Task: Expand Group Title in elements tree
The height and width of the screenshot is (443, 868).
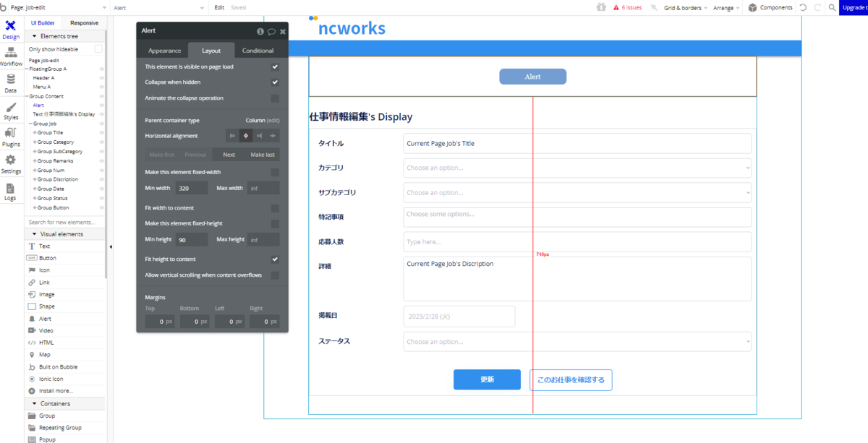Action: 35,133
